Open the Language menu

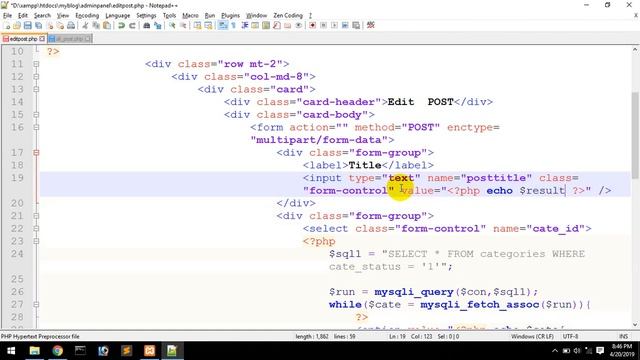tap(118, 16)
